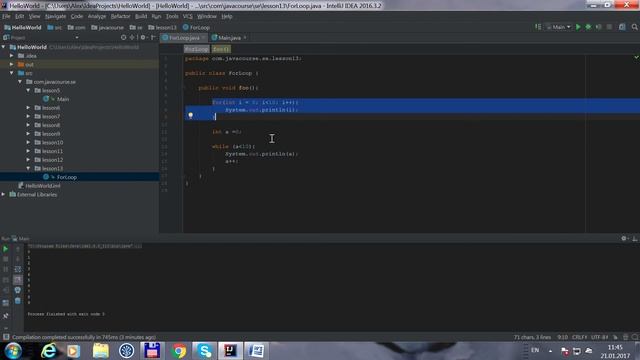Collapse all in Project panel
Viewport: 640px width, 360px height.
132,38
